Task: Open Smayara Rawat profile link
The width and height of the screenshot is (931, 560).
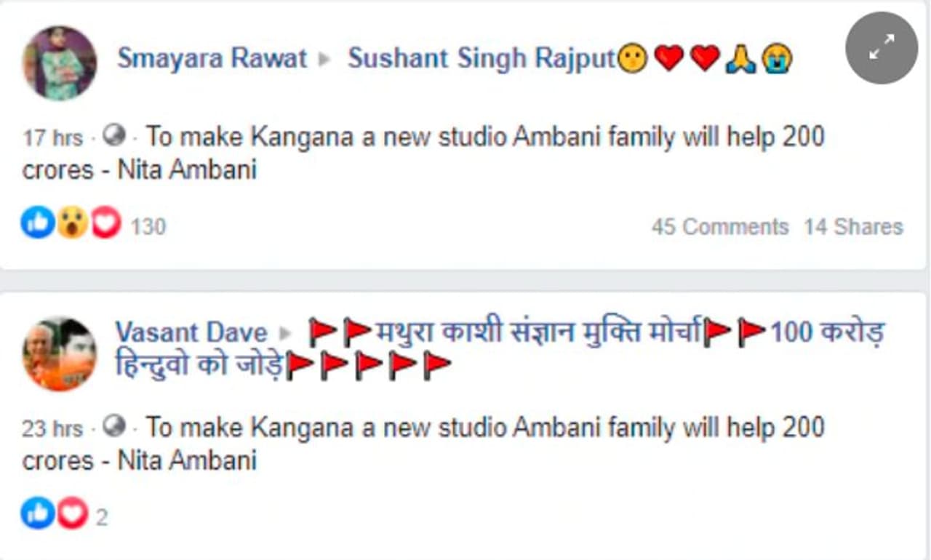Action: point(212,58)
